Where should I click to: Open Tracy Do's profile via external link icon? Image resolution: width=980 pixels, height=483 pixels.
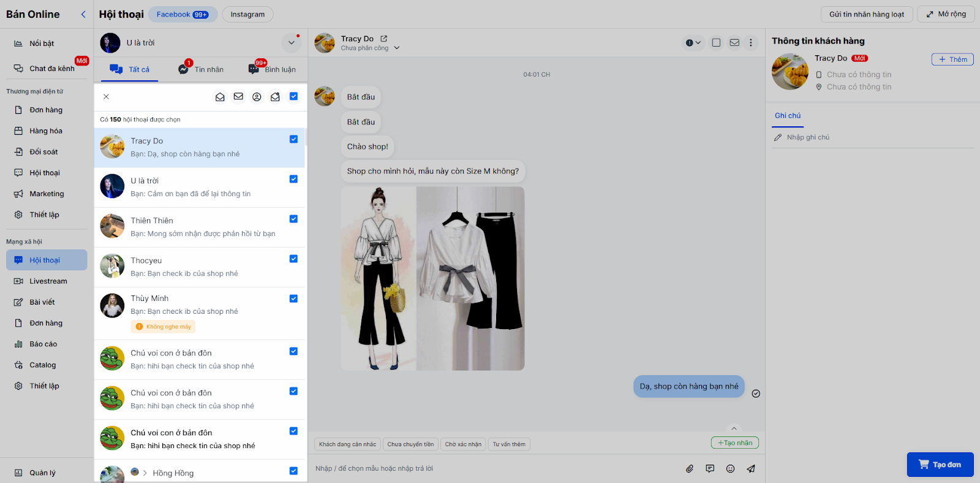click(383, 39)
